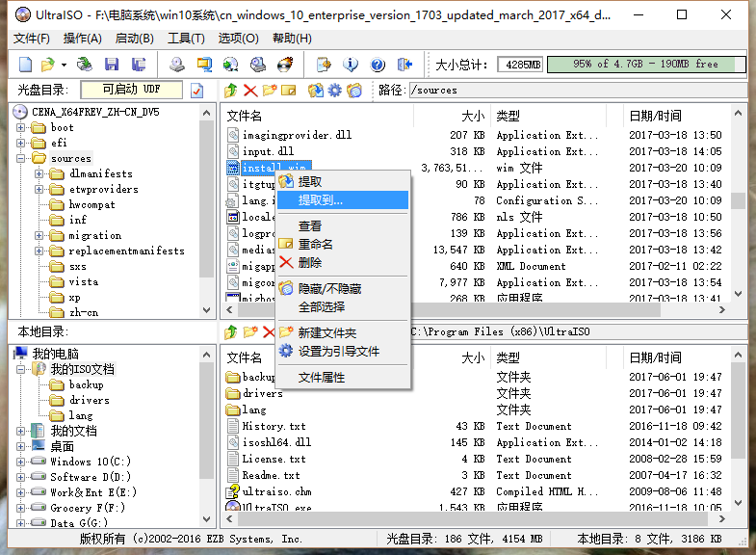Click the Exit door icon
Screen dimensions: 756x555
point(404,65)
